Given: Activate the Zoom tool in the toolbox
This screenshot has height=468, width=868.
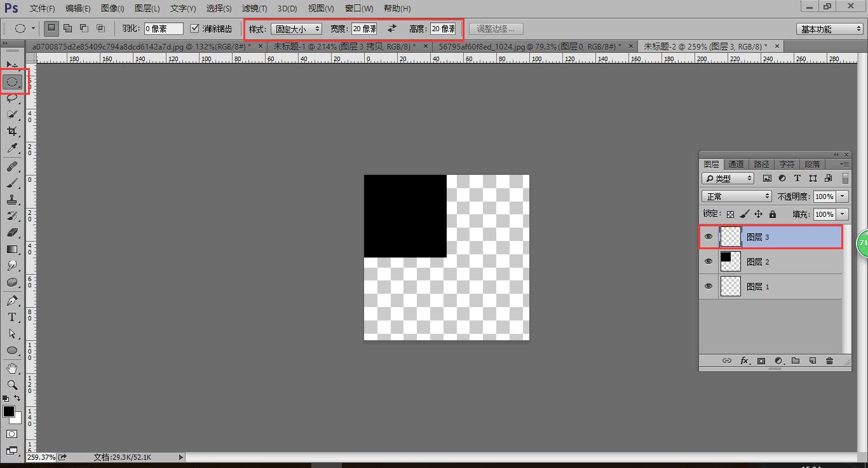Looking at the screenshot, I should pyautogui.click(x=12, y=385).
